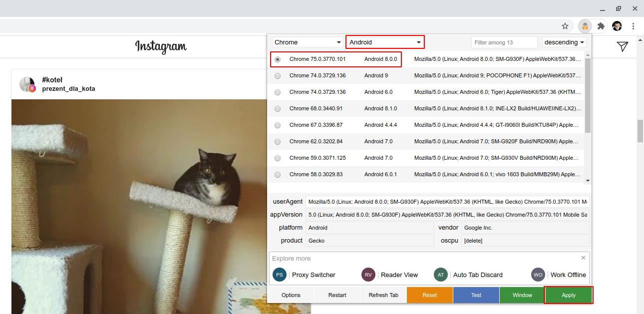This screenshot has height=314, width=644.
Task: Open the Chrome profile avatar
Action: [617, 26]
